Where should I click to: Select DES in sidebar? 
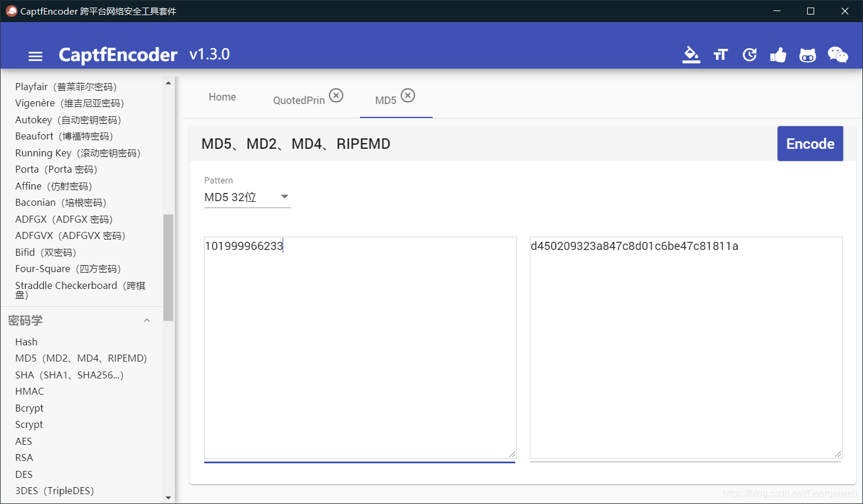[x=24, y=474]
